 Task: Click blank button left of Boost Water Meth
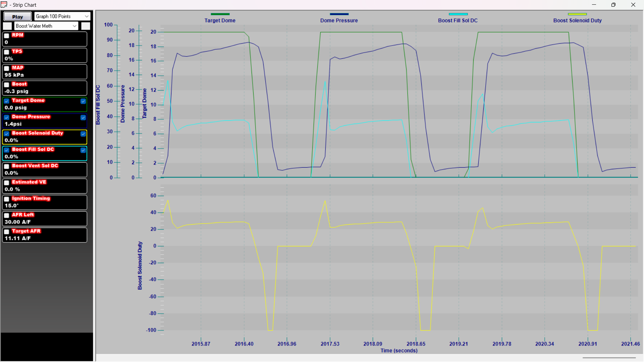7,26
